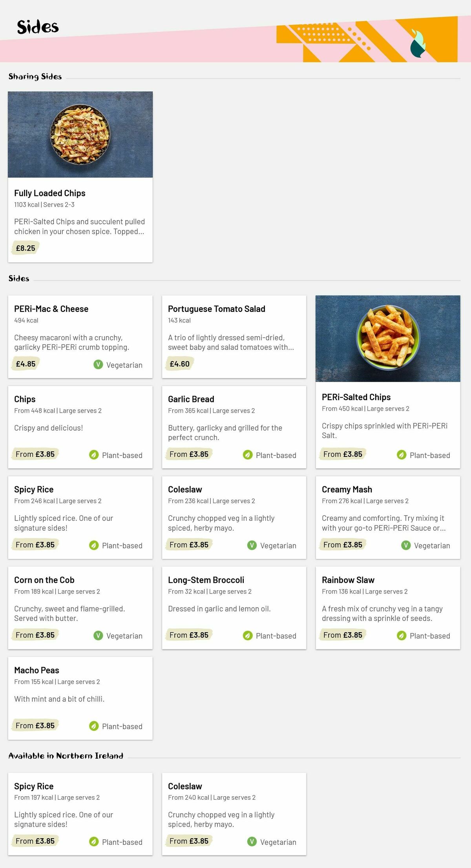Click the green flame logo in banner
This screenshot has width=471, height=868.
[418, 44]
